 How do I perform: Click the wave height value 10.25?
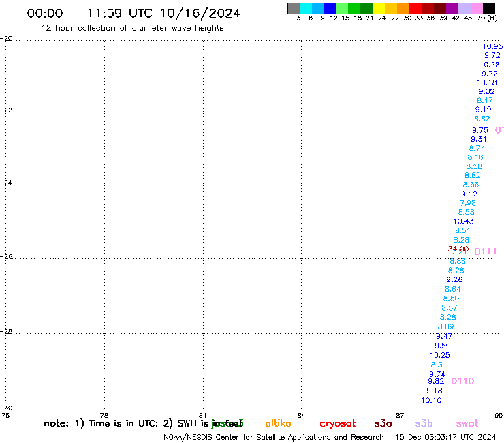pos(440,356)
